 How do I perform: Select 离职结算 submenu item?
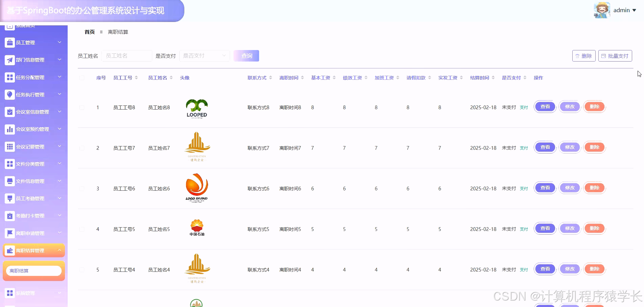coord(33,270)
